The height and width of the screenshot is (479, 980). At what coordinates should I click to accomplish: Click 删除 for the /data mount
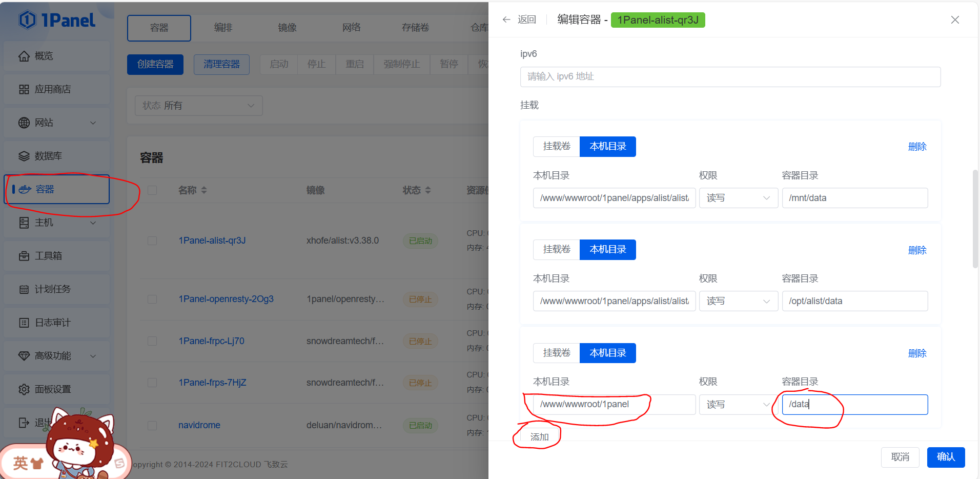click(x=917, y=353)
